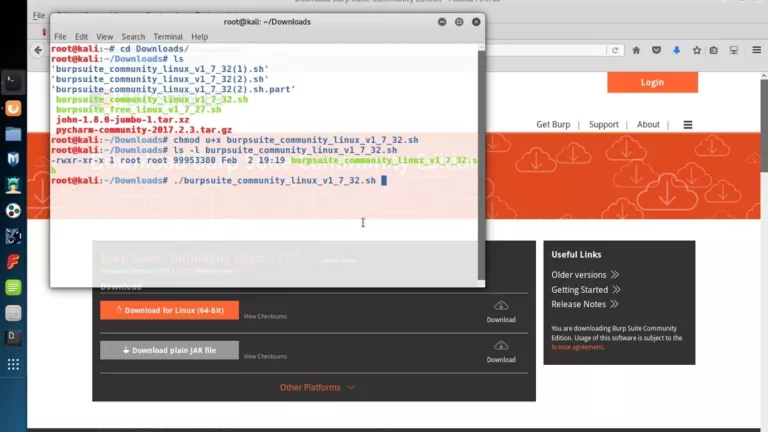
Task: Open terminal icon in Kali dock
Action: (x=13, y=82)
